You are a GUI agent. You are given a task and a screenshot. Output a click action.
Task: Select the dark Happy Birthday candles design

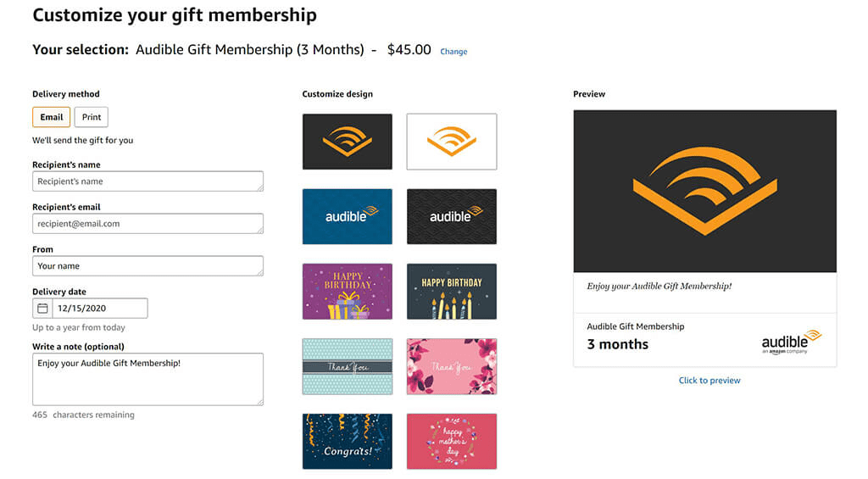[x=452, y=291]
